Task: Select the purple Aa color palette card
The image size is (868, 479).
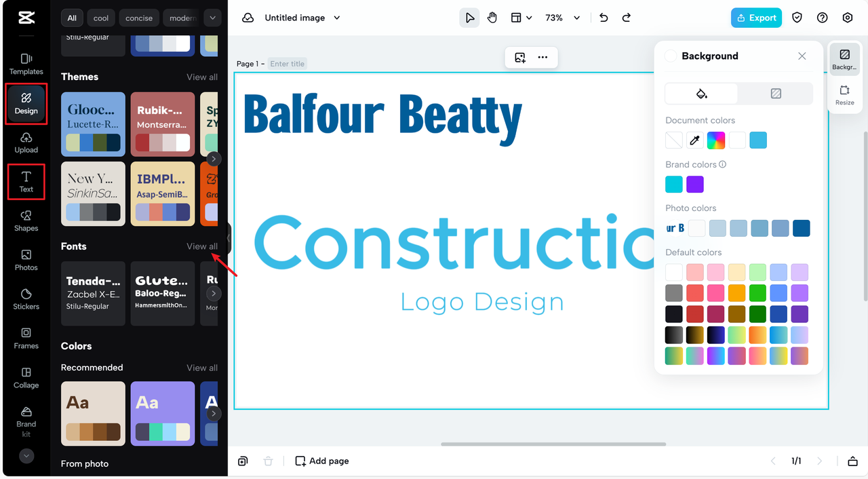Action: pyautogui.click(x=163, y=413)
